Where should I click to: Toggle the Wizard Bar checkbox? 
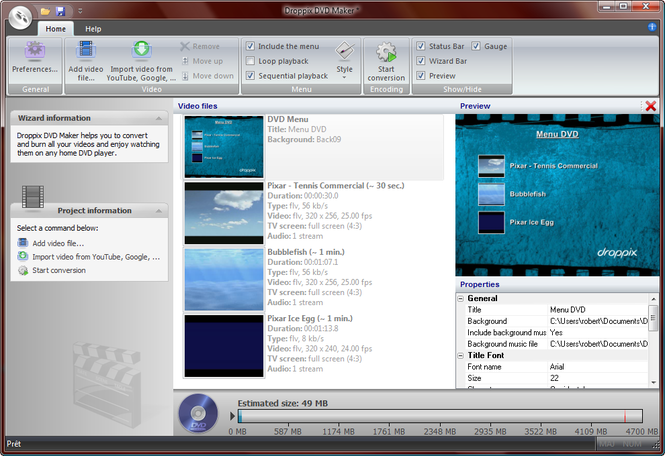point(421,61)
